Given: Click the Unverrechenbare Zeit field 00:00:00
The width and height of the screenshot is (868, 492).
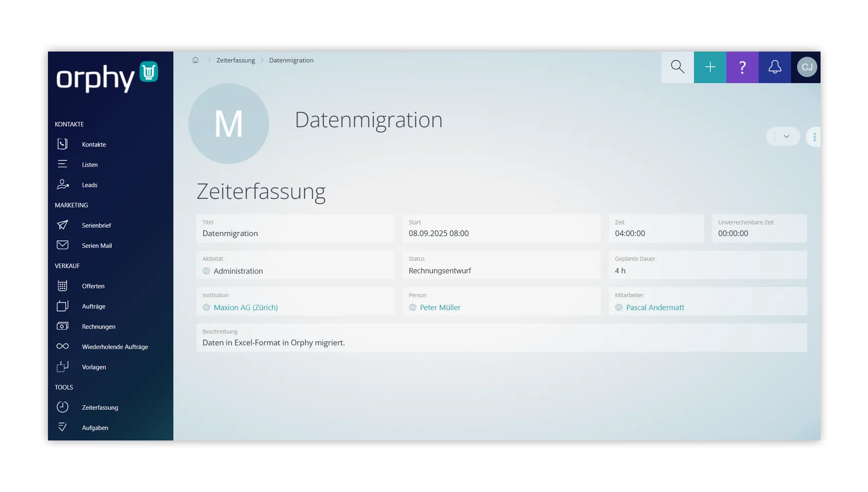Looking at the screenshot, I should pyautogui.click(x=760, y=228).
